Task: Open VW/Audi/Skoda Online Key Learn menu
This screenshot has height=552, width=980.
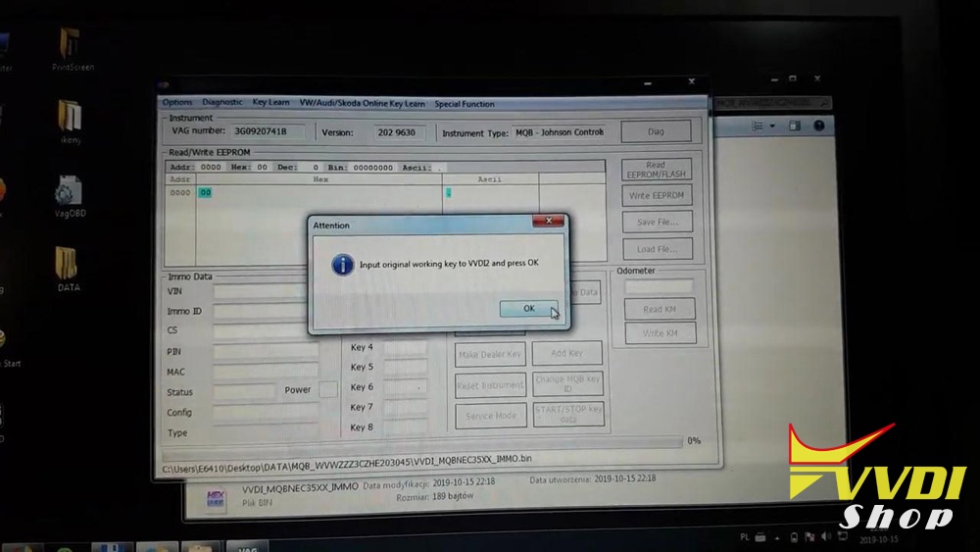Action: tap(362, 104)
